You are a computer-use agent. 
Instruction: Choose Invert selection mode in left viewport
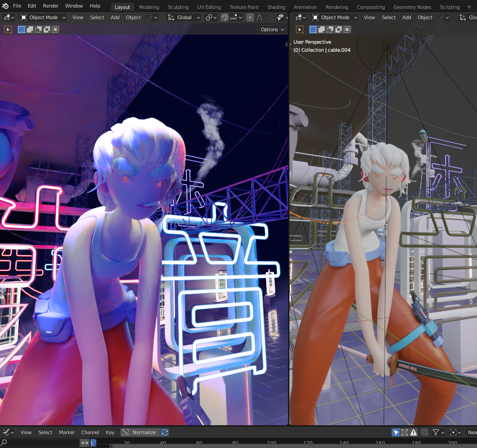point(47,29)
